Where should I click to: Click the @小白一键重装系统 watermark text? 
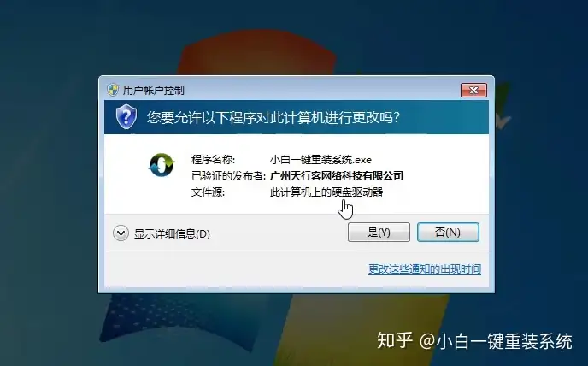click(496, 341)
